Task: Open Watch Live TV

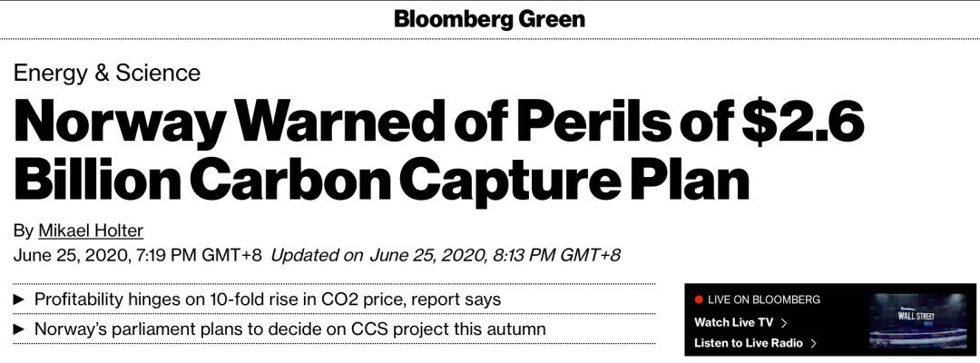Action: click(734, 322)
